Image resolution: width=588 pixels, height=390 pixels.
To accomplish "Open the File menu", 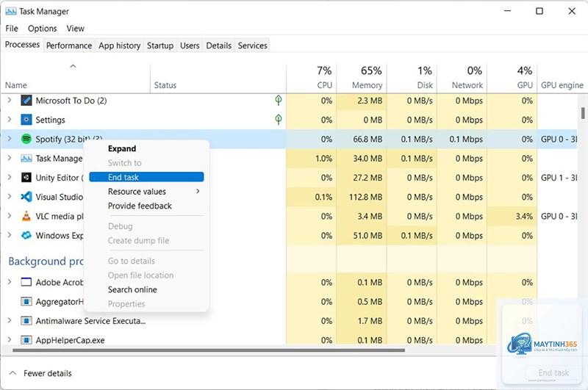I will [x=12, y=29].
